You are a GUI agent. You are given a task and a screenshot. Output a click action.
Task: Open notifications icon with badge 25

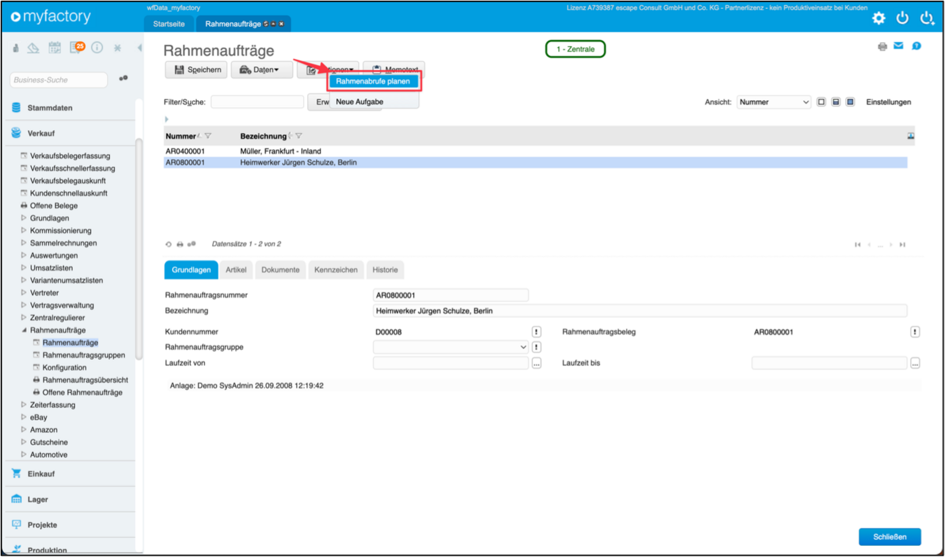[x=77, y=47]
